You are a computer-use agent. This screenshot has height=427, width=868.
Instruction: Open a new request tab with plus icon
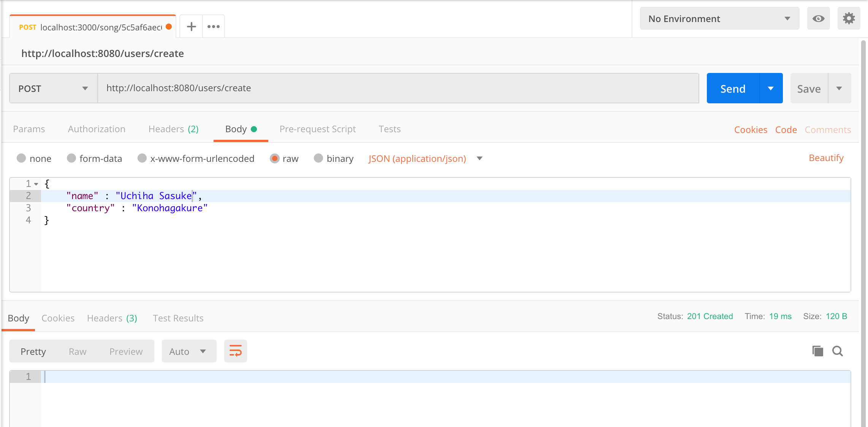[x=192, y=27]
